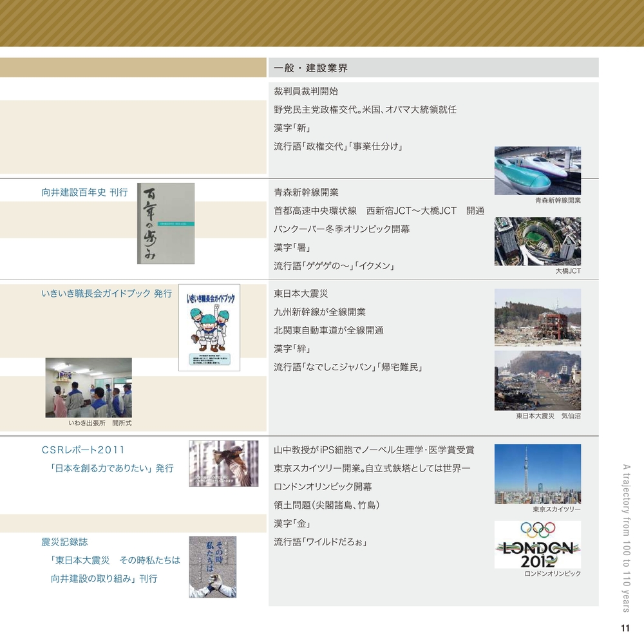Click the いきいき職長会ガイドブック cover illustration

[x=209, y=327]
